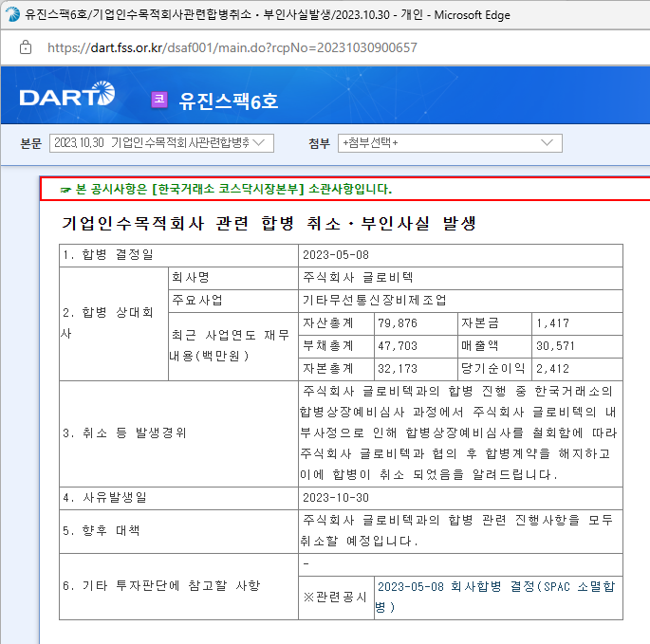The width and height of the screenshot is (650, 644).
Task: Click the dart.fss.or.kr URL address field
Action: coord(232,47)
